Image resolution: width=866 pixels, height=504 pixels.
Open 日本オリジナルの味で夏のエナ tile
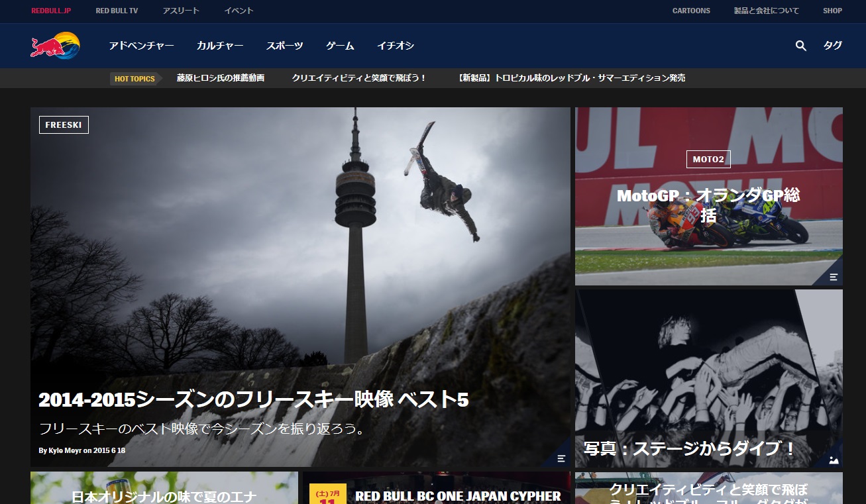pyautogui.click(x=164, y=488)
